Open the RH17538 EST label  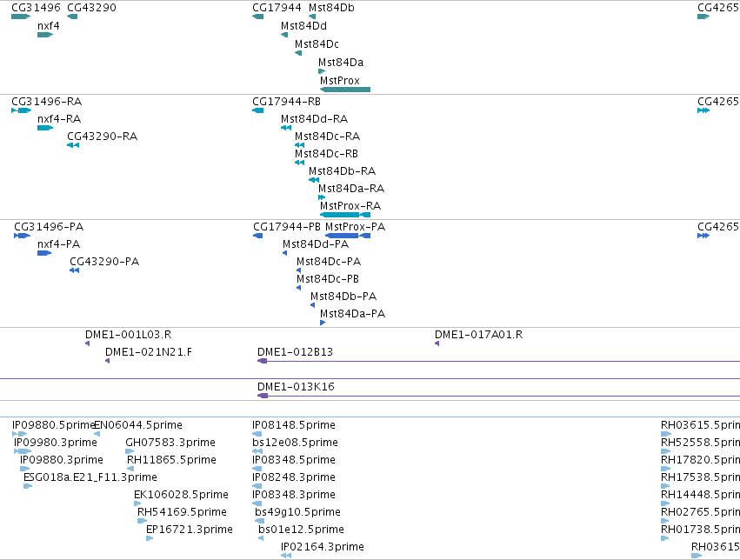point(700,477)
